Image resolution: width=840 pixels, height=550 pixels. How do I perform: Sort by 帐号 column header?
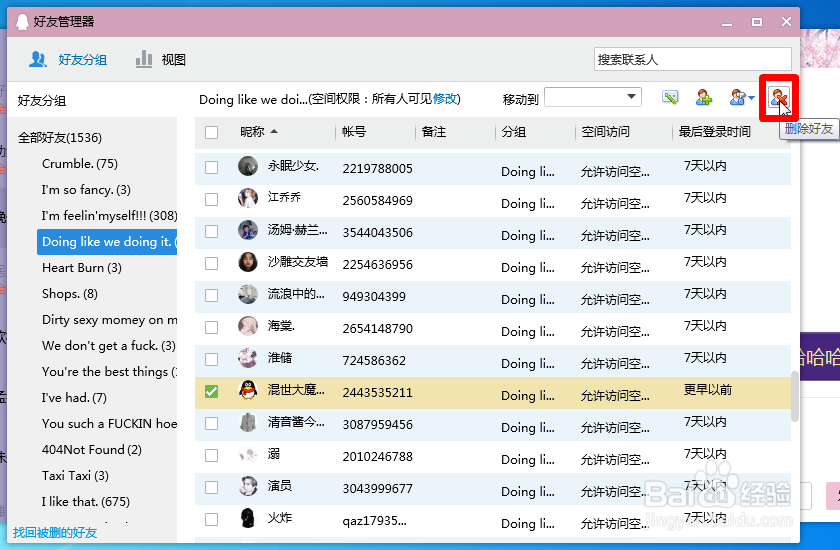pyautogui.click(x=354, y=132)
